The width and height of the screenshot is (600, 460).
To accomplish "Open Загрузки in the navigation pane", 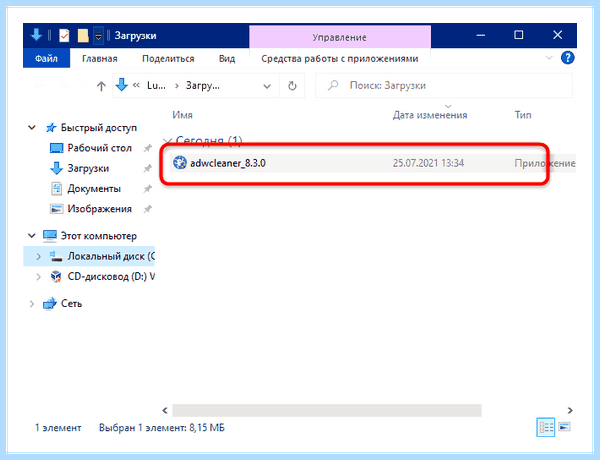I will coord(88,168).
